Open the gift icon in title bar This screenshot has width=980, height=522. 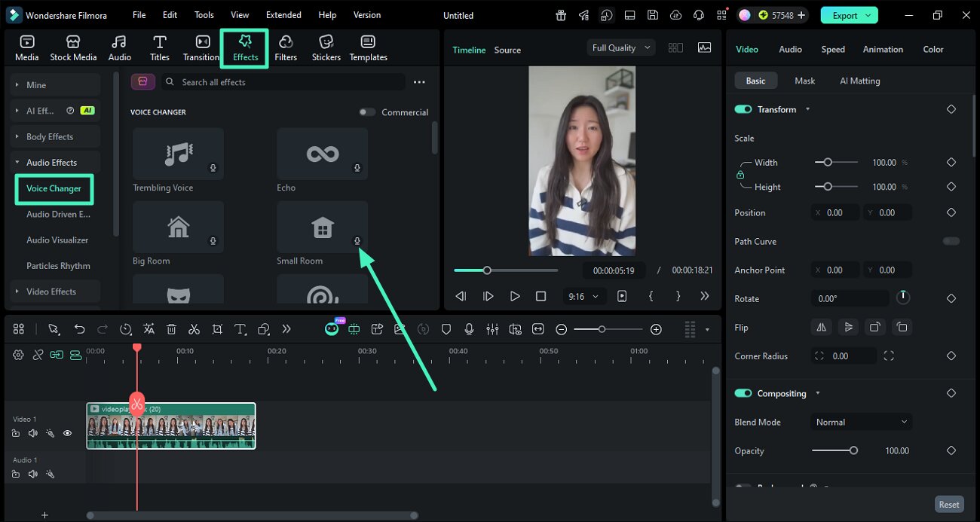(561, 15)
